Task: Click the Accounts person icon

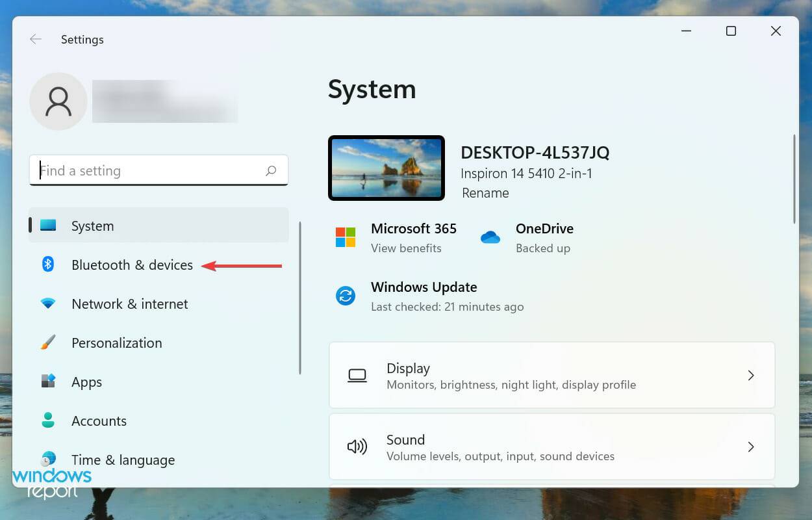Action: click(x=47, y=421)
